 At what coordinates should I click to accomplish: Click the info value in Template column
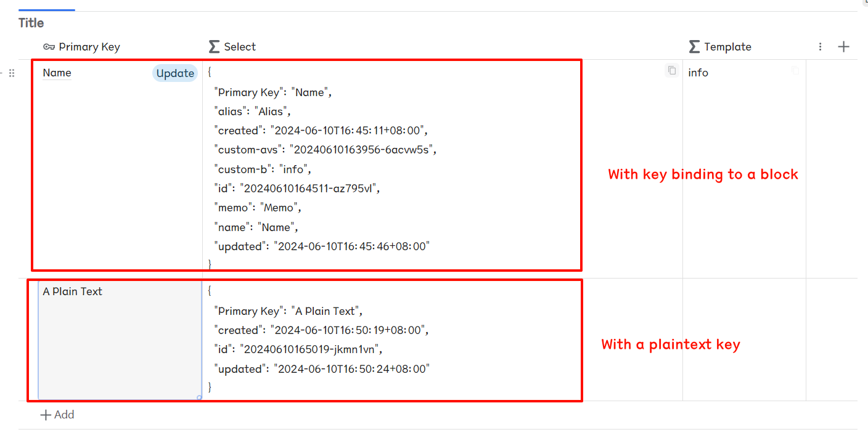pyautogui.click(x=698, y=73)
